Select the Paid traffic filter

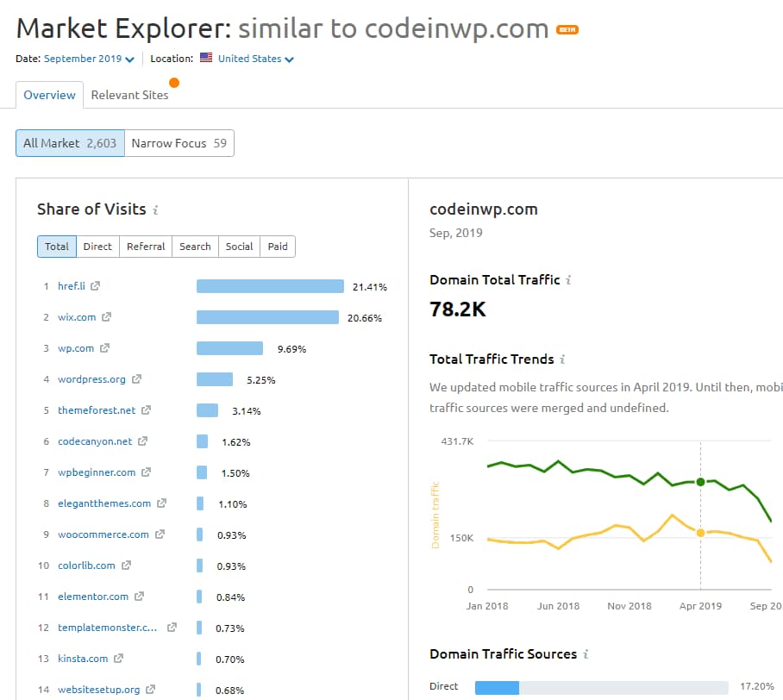click(278, 246)
